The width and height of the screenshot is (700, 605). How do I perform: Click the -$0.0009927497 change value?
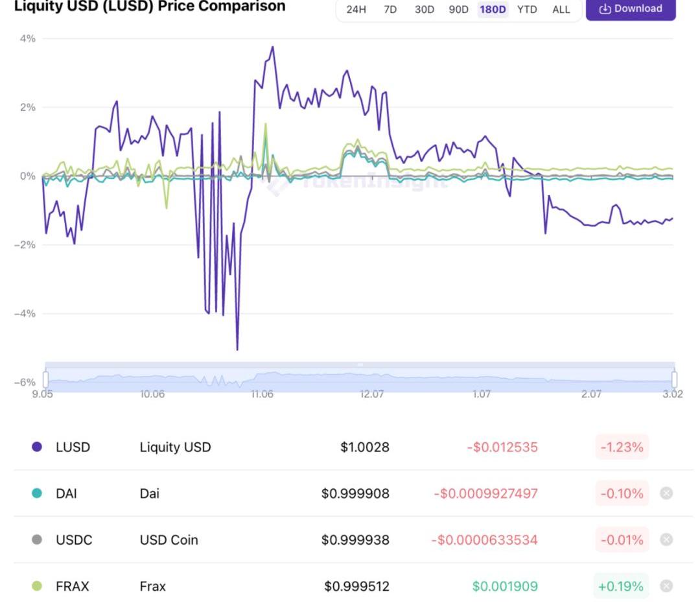coord(485,493)
